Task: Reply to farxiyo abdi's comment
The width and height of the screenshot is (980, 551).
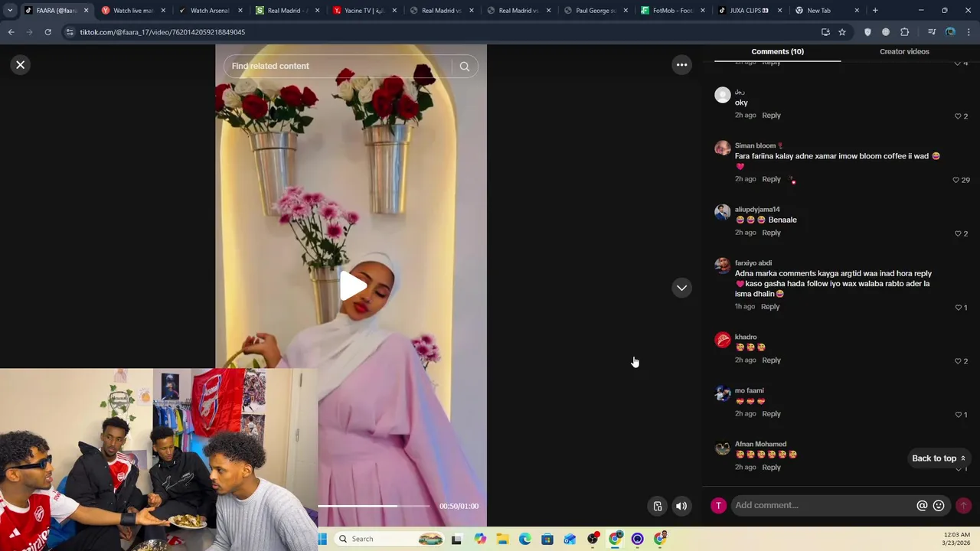Action: coord(770,307)
